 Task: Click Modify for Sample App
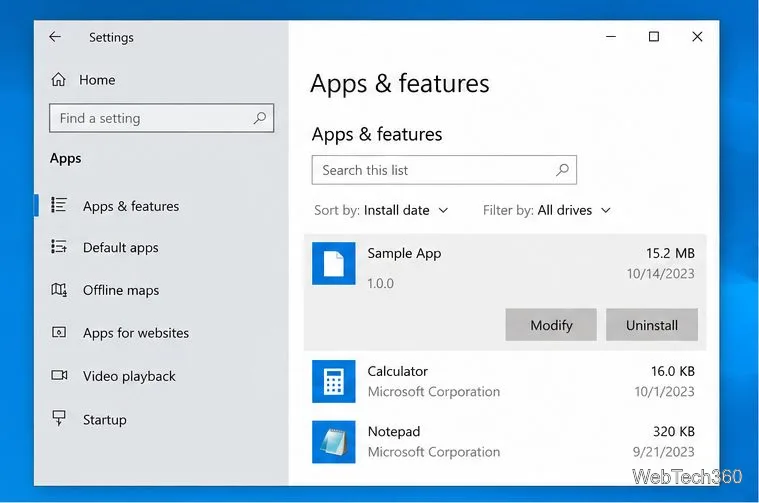(551, 325)
